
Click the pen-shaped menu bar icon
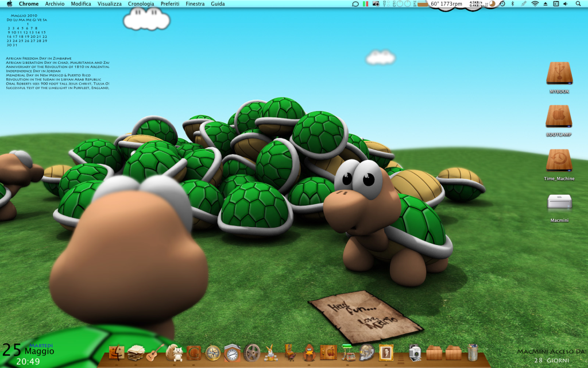[x=524, y=4]
